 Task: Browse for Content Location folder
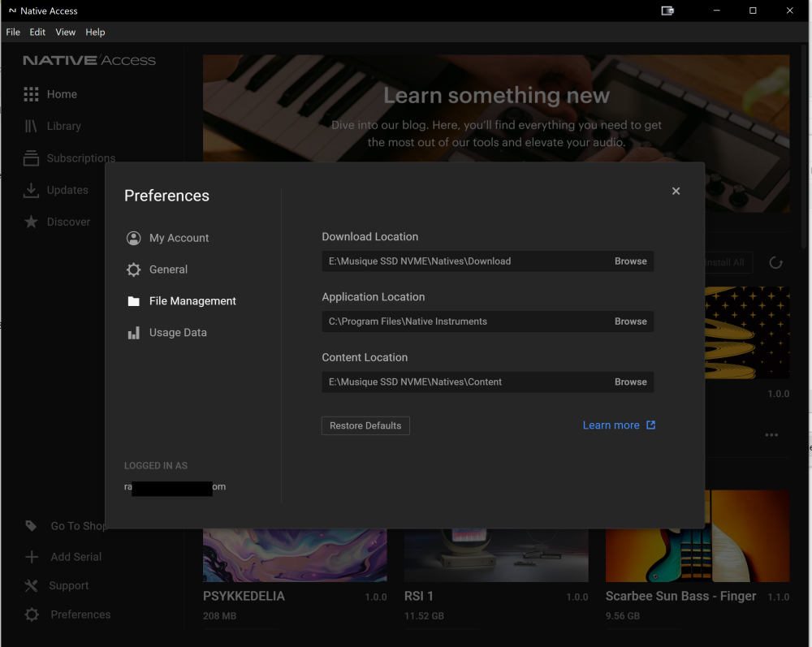(631, 382)
